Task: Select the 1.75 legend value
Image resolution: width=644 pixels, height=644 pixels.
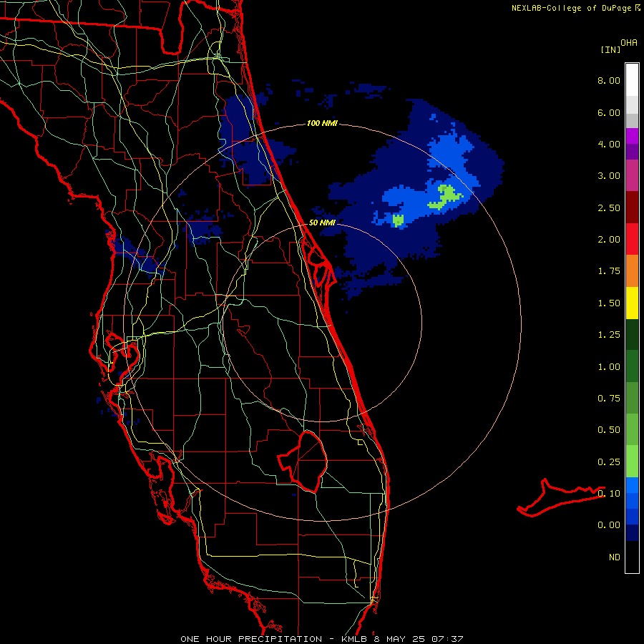Action: point(609,271)
